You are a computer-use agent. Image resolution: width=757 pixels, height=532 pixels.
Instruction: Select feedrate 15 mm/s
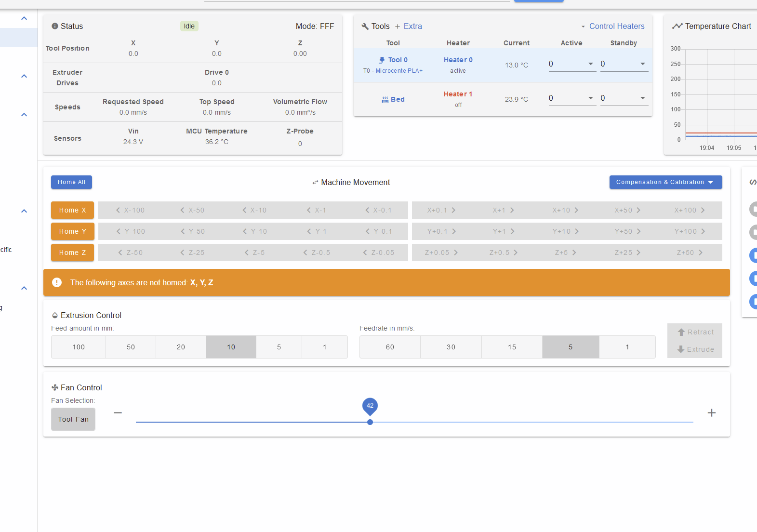tap(512, 347)
